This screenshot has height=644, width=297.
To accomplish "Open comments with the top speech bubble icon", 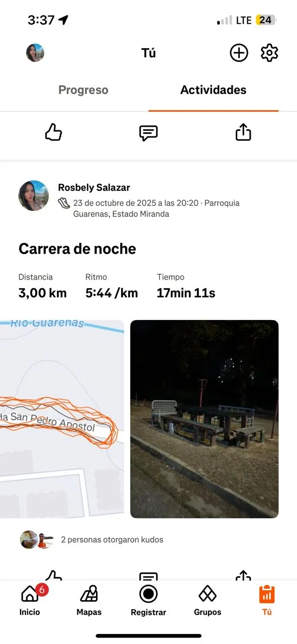I will click(x=148, y=133).
